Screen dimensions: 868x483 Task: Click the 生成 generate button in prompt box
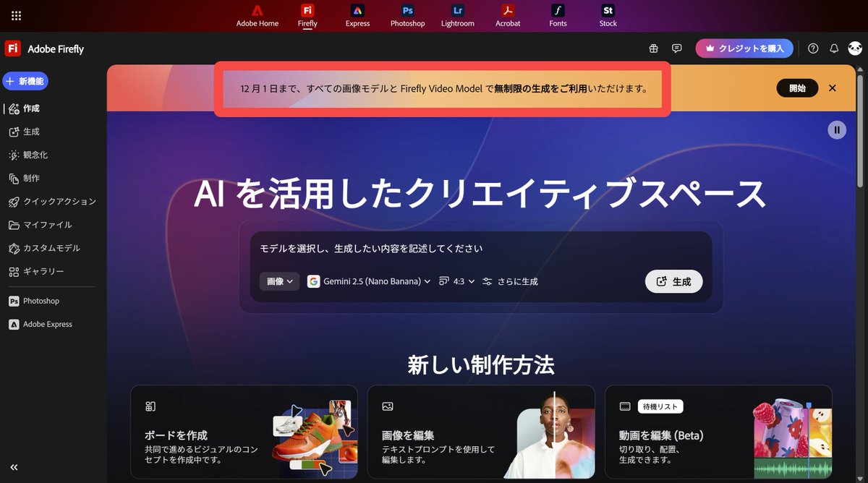point(673,282)
